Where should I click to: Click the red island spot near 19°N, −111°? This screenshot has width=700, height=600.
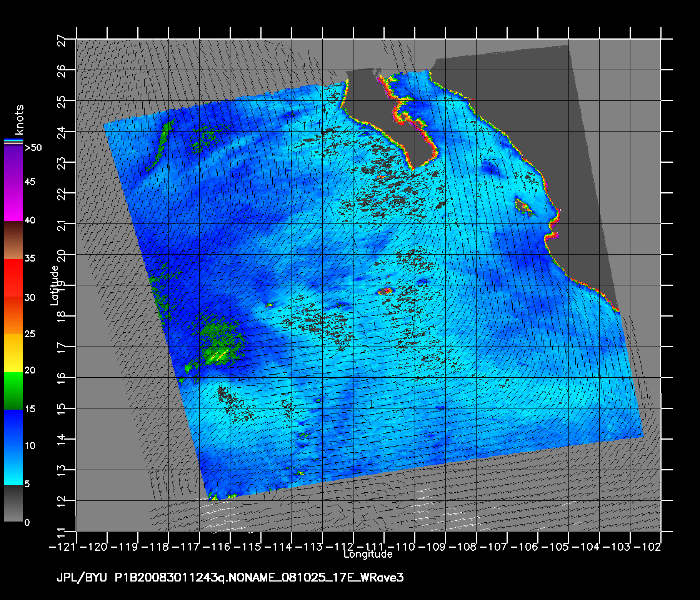[386, 291]
